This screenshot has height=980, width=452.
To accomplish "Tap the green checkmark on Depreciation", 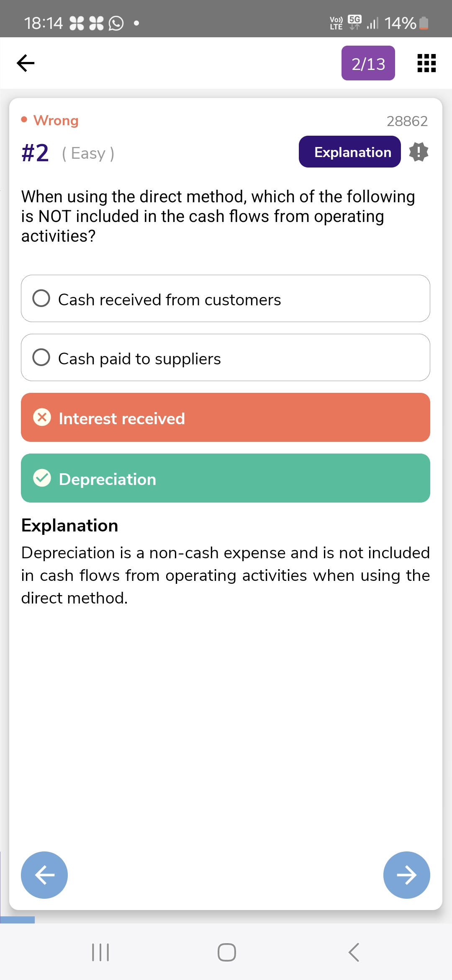I will (x=42, y=478).
